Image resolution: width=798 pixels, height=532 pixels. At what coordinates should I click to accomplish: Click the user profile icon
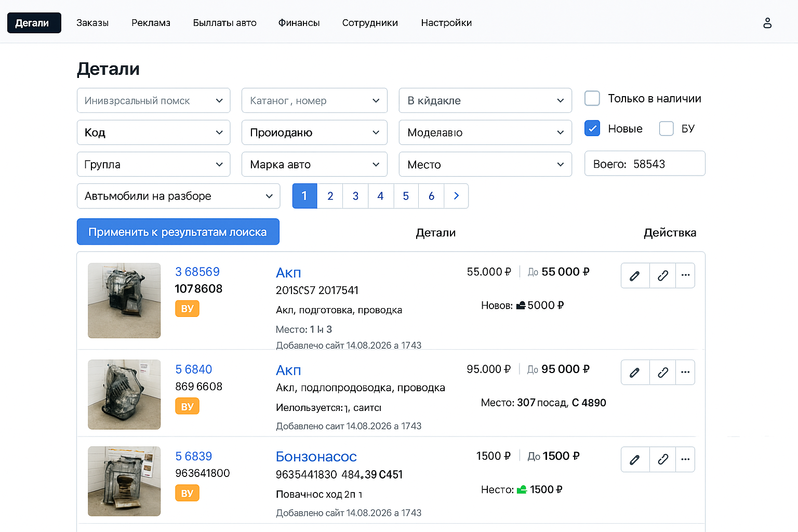767,23
